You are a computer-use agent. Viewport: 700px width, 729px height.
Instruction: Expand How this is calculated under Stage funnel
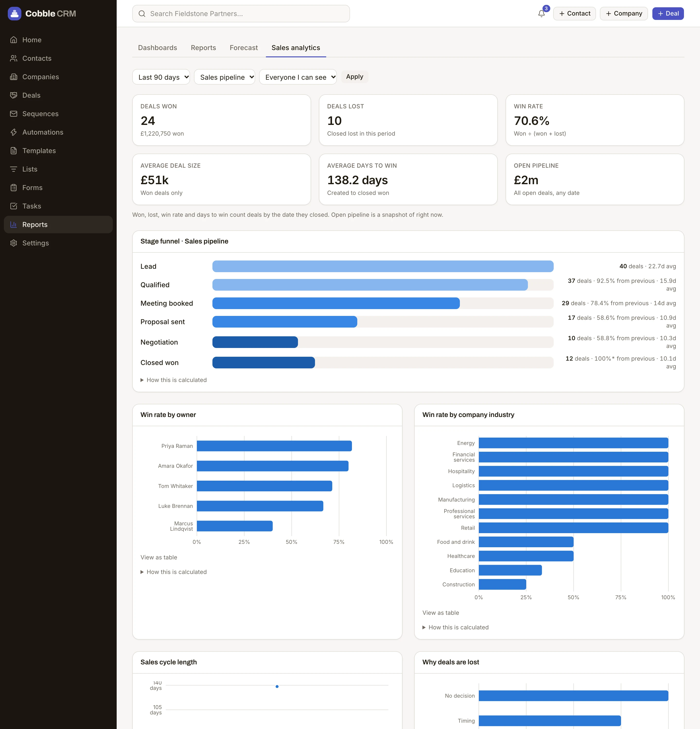174,380
